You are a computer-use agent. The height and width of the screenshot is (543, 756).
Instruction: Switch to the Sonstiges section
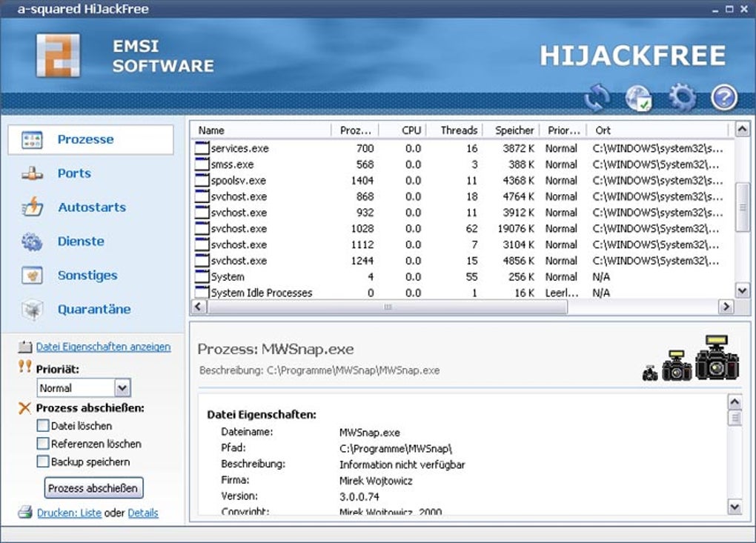pos(87,276)
